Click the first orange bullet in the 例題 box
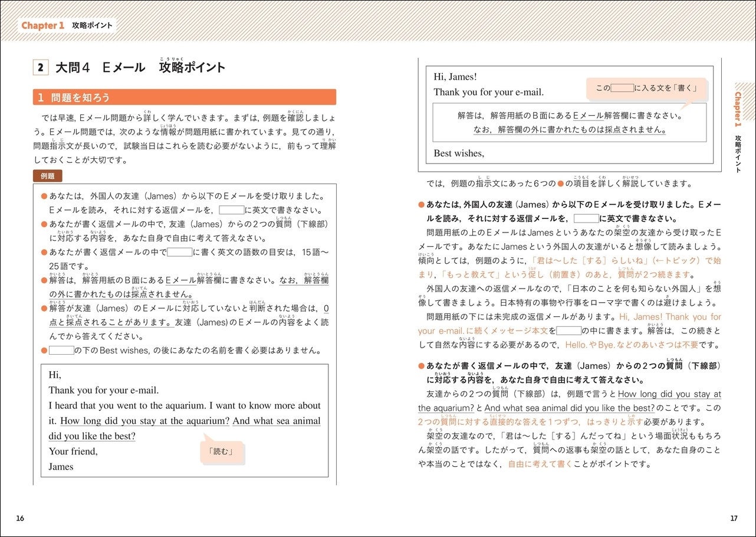Image resolution: width=756 pixels, height=537 pixels. 44,196
